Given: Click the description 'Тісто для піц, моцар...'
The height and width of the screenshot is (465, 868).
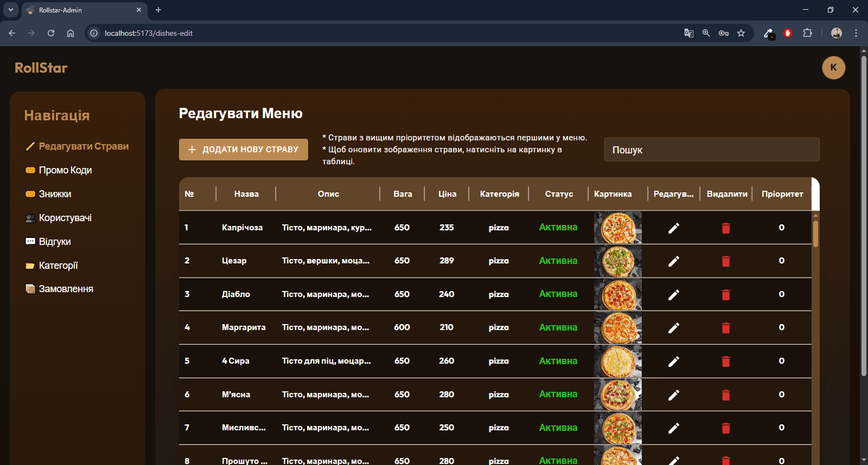Looking at the screenshot, I should click(327, 361).
